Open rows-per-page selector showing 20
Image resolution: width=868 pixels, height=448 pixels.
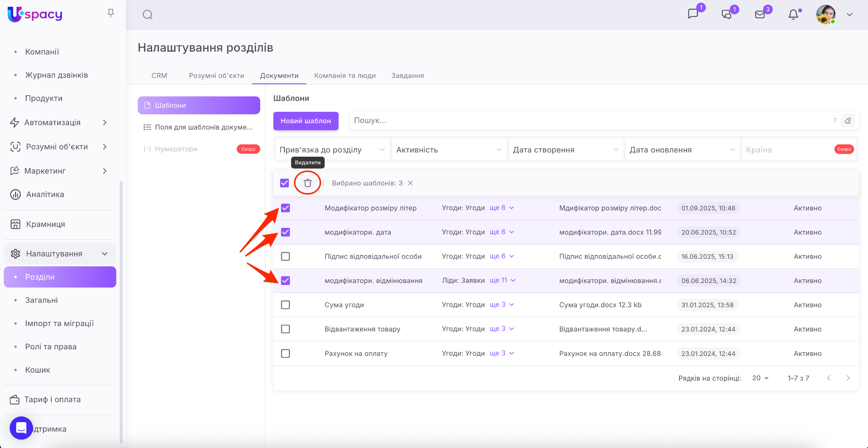click(x=760, y=378)
